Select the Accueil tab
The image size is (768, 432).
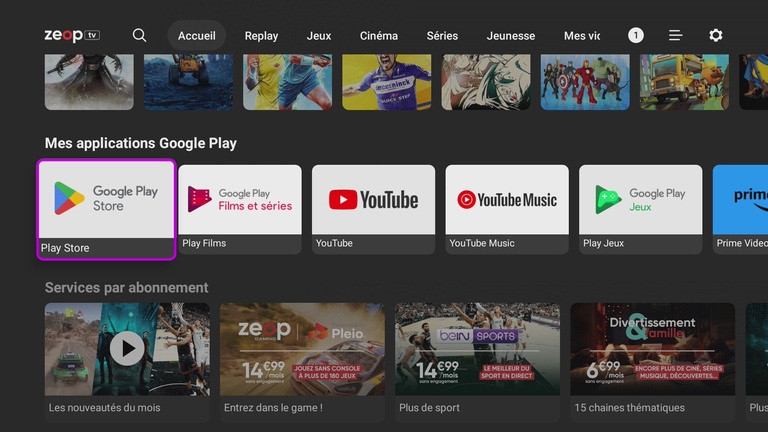(x=196, y=35)
